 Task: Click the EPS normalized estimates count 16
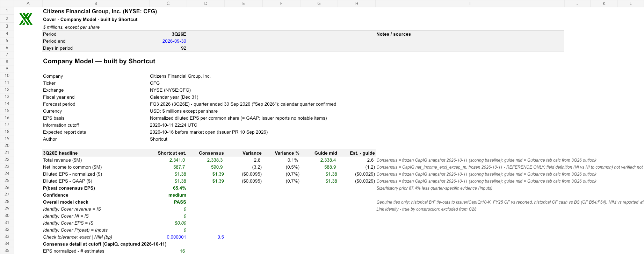182,251
